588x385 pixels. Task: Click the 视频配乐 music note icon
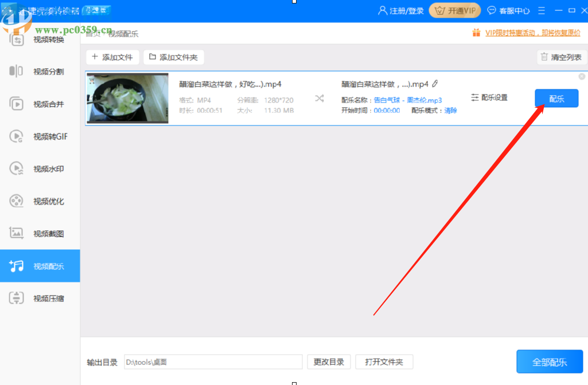tap(16, 266)
